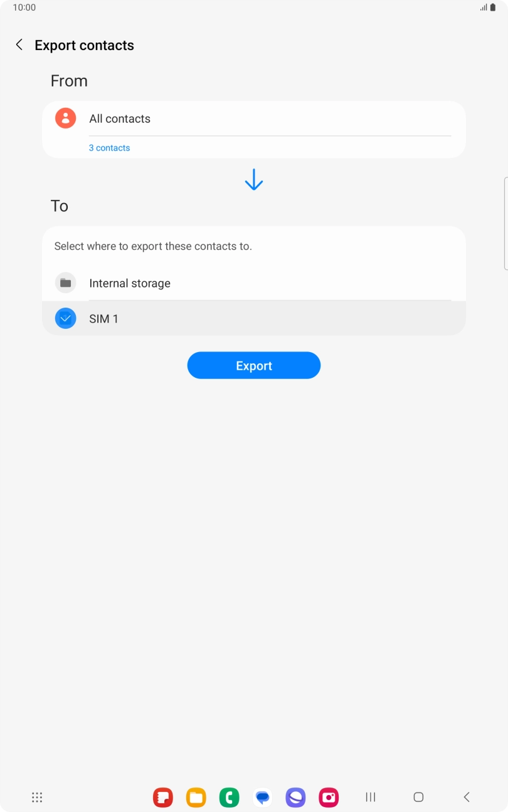Image resolution: width=508 pixels, height=812 pixels.
Task: Tap the 3 contacts link
Action: pos(110,148)
